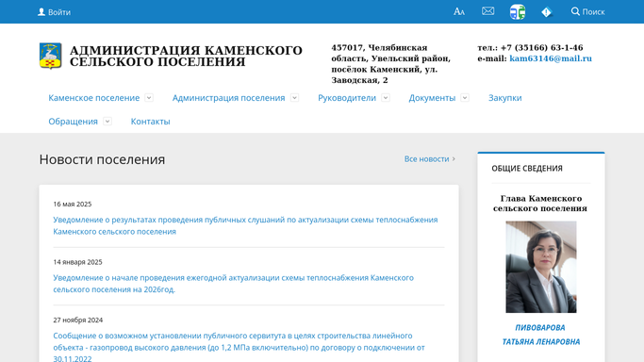Image resolution: width=644 pixels, height=362 pixels.
Task: Click the kam63146@mail.ru email link
Action: tap(551, 58)
